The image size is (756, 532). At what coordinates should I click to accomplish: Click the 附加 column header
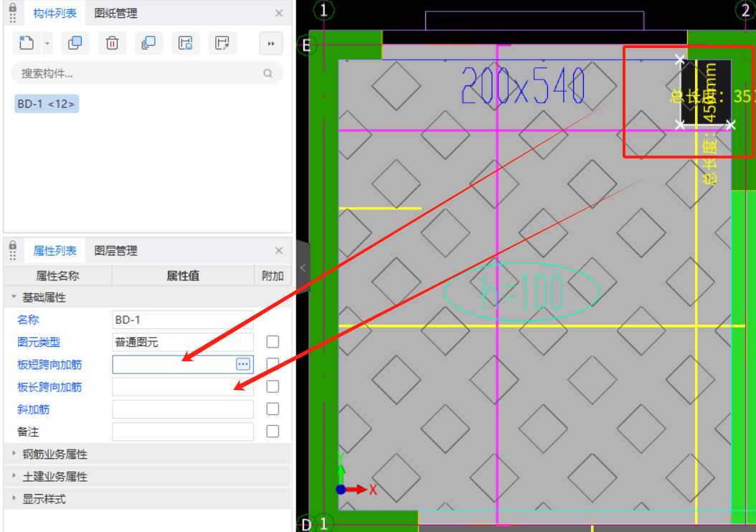point(273,275)
